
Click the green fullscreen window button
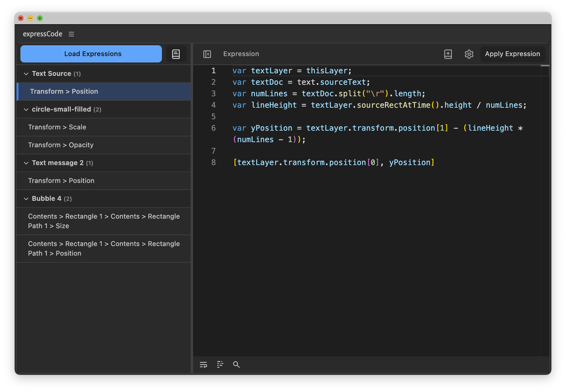pyautogui.click(x=40, y=18)
